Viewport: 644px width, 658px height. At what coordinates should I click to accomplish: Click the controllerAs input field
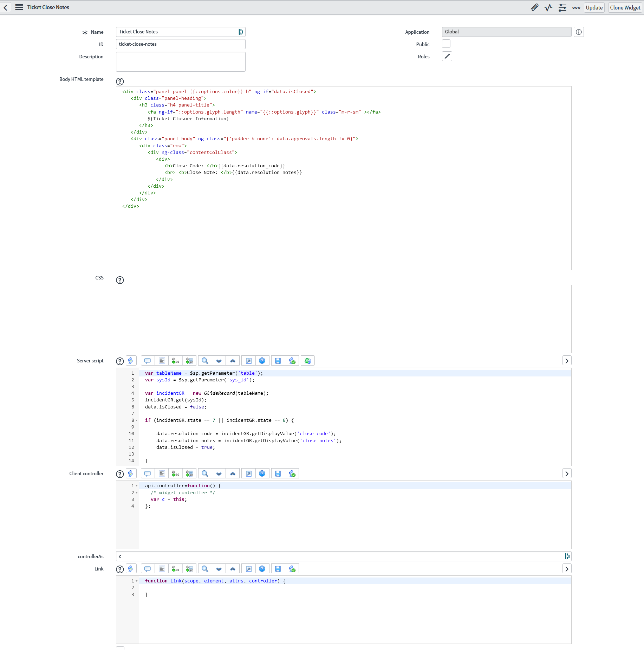click(x=344, y=556)
